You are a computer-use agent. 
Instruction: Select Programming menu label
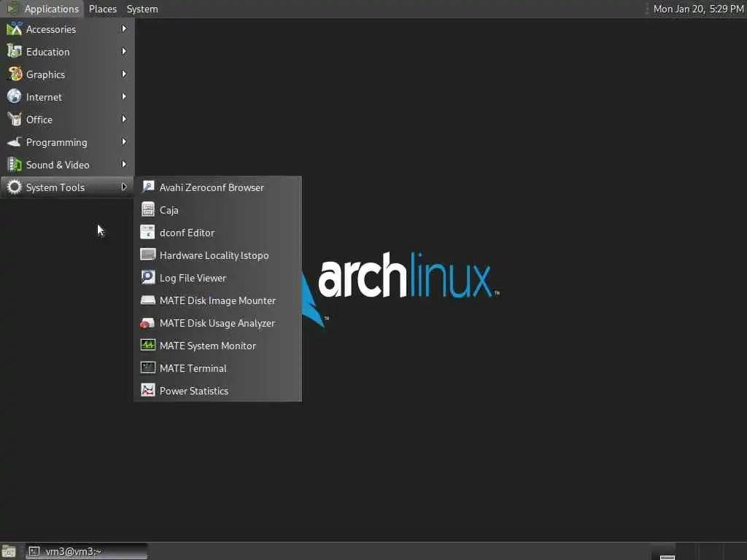[57, 142]
